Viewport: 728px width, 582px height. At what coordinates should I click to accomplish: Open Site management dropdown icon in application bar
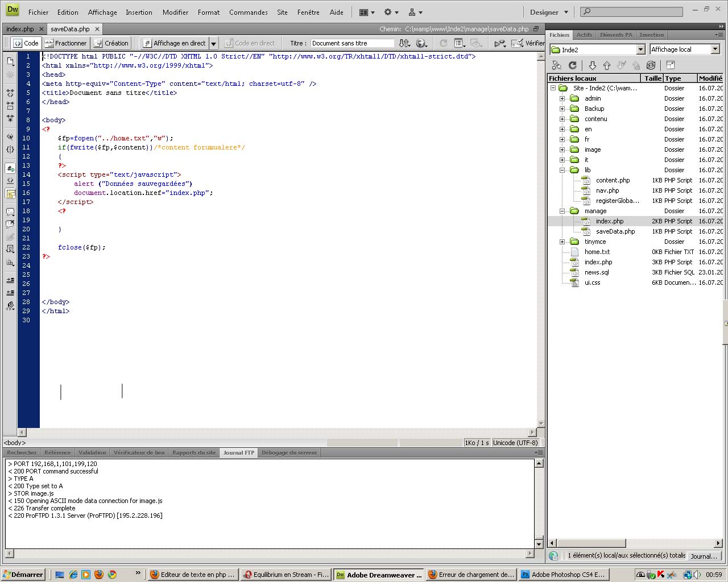point(416,12)
